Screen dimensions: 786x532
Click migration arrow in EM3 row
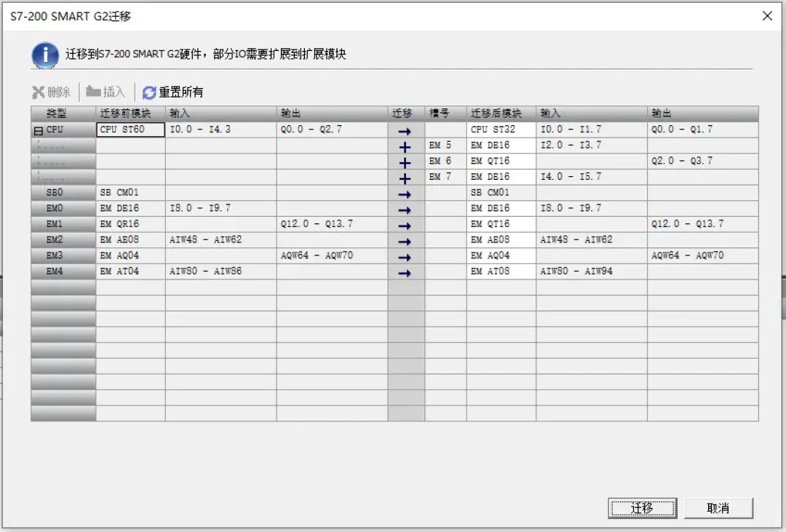[x=405, y=258]
